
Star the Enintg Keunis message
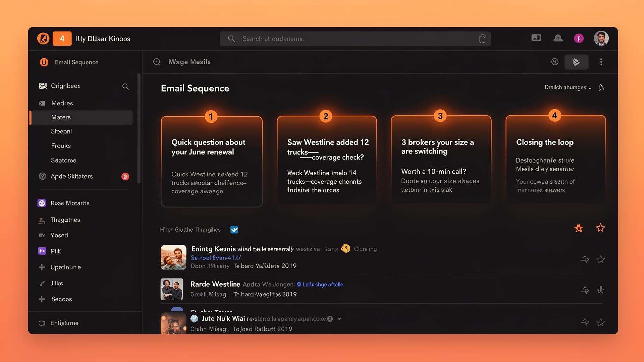pyautogui.click(x=601, y=259)
